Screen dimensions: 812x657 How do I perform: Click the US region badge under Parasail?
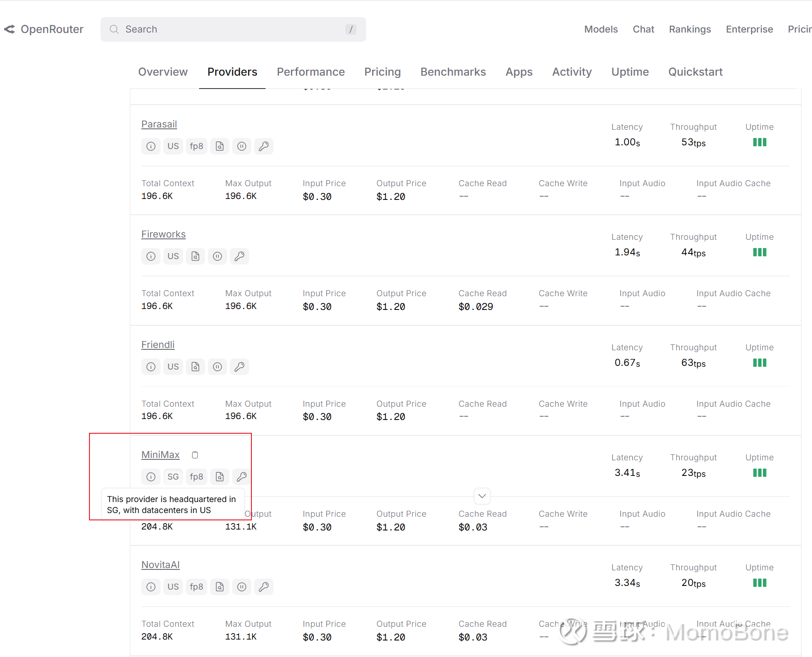[173, 146]
